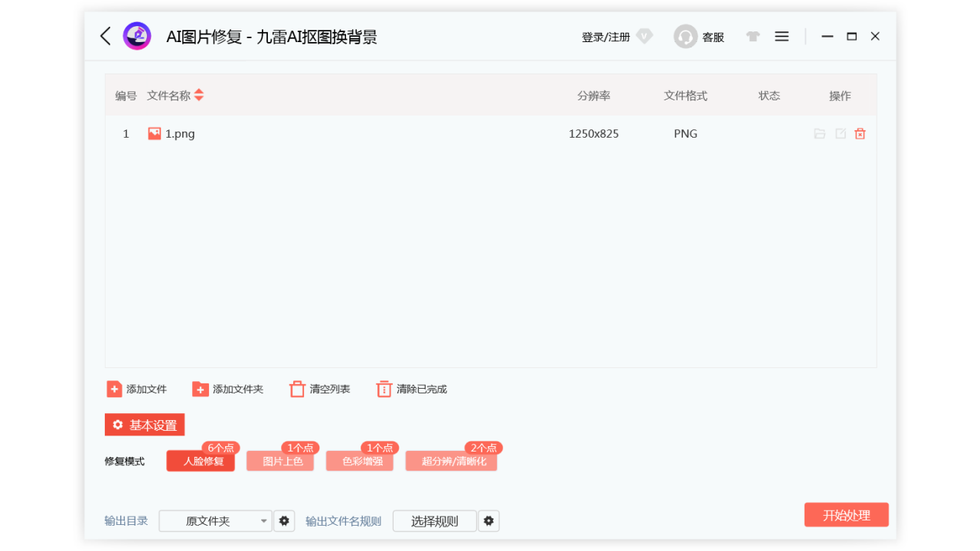Select the 人脸修复 repair mode
This screenshot has height=551, width=980.
tap(201, 461)
